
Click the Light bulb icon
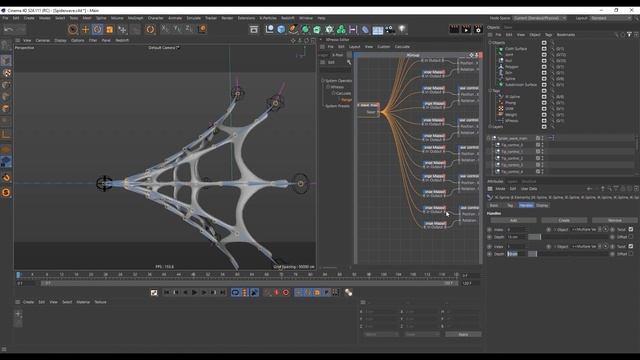[402, 29]
